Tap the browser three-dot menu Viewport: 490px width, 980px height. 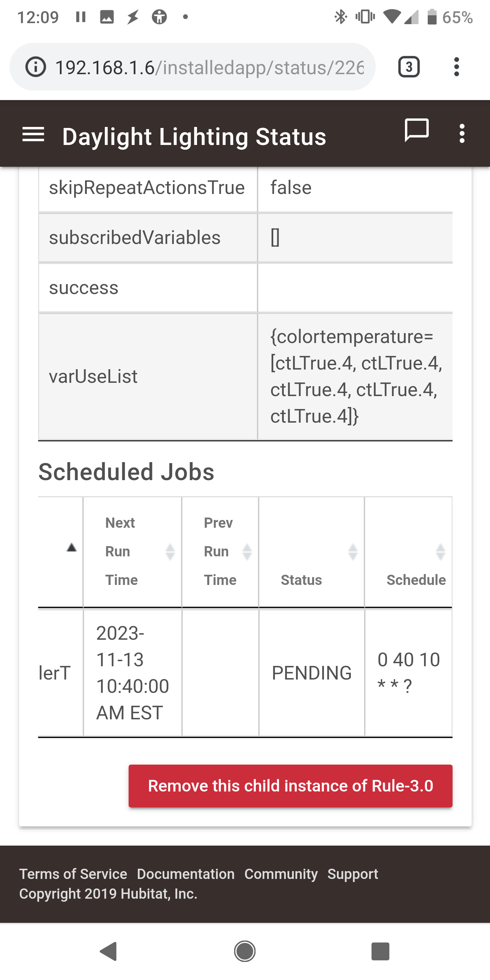click(x=457, y=67)
